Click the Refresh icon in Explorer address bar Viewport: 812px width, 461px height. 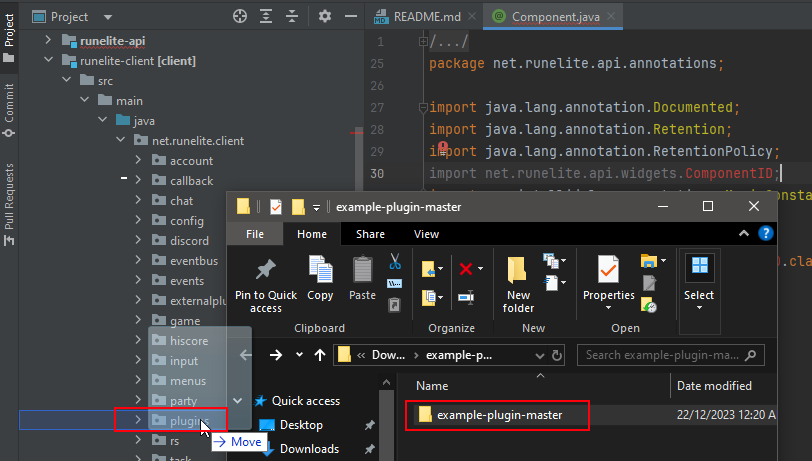point(557,355)
